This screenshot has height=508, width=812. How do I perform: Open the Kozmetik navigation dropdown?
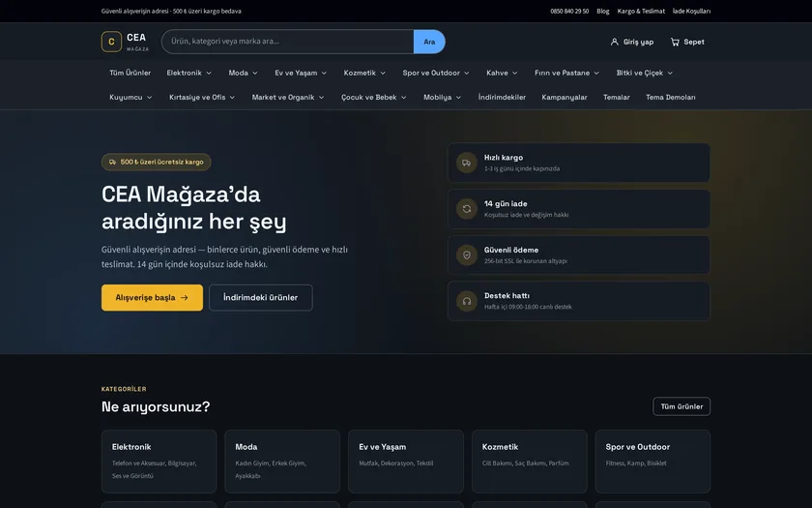coord(364,74)
